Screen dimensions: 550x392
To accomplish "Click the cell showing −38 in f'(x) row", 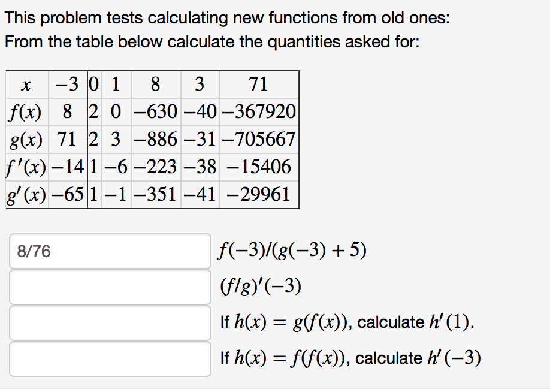I will click(199, 167).
